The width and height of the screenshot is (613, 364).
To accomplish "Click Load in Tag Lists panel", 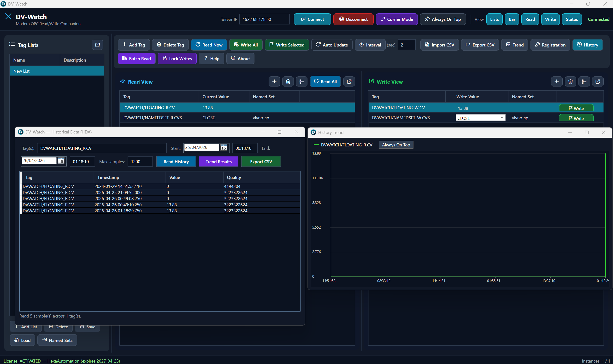I will coord(22,340).
